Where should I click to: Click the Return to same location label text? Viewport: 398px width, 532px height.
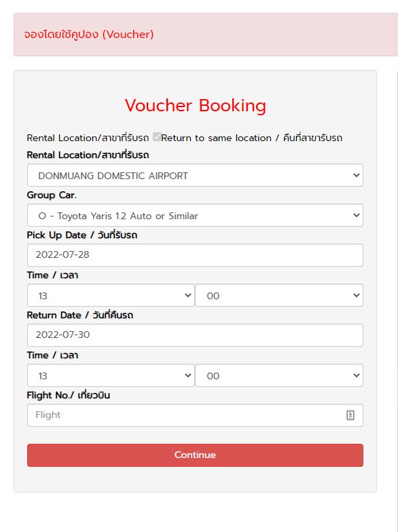point(251,138)
